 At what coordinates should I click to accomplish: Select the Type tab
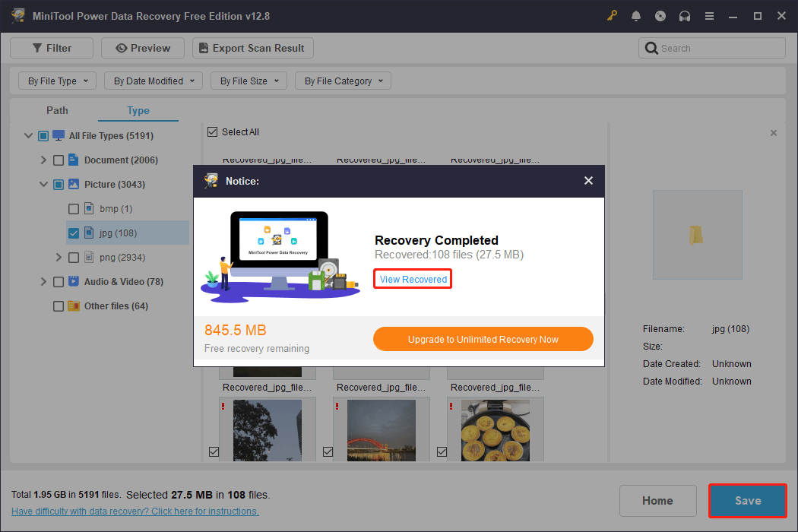pyautogui.click(x=138, y=110)
